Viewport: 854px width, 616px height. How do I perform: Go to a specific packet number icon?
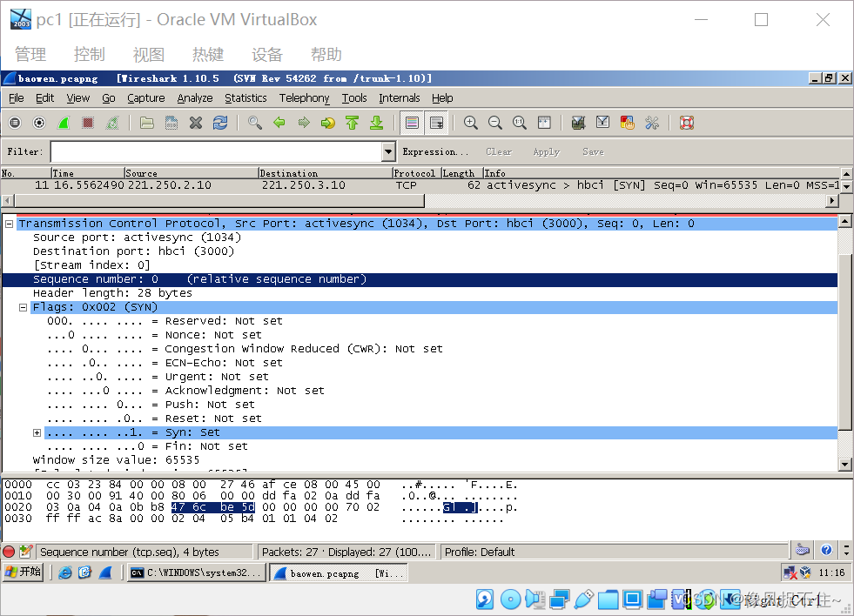point(328,123)
